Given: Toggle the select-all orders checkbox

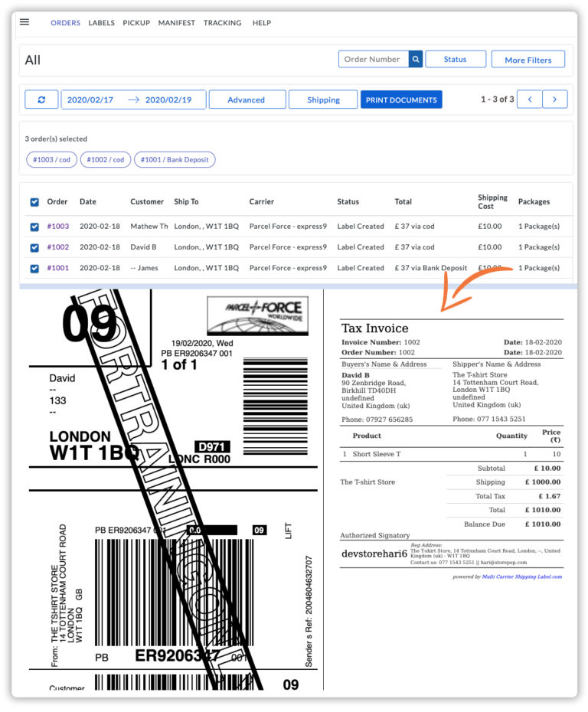Looking at the screenshot, I should [x=34, y=202].
